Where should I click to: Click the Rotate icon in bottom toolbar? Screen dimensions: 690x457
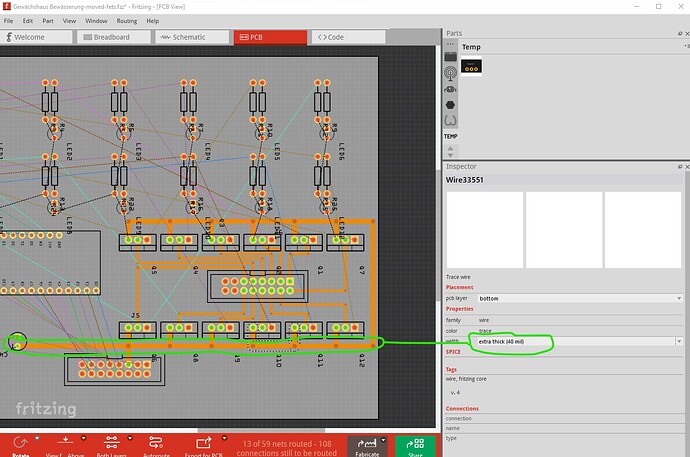coord(20,442)
